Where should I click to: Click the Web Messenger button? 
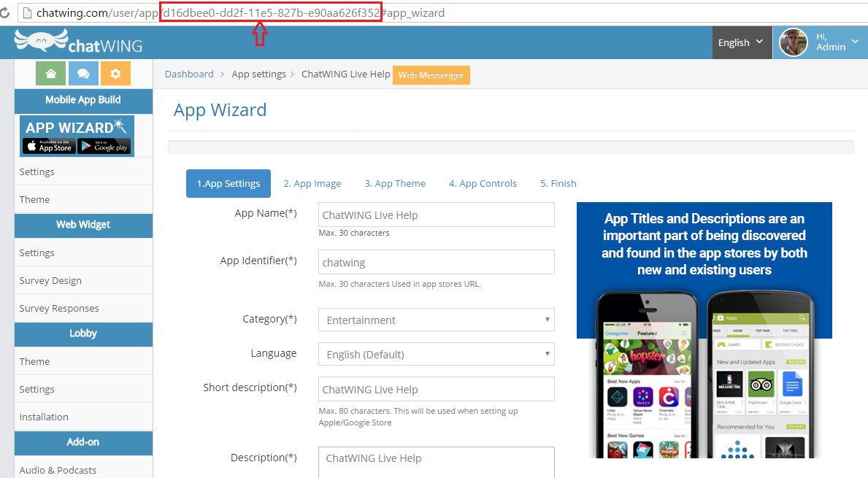[431, 75]
